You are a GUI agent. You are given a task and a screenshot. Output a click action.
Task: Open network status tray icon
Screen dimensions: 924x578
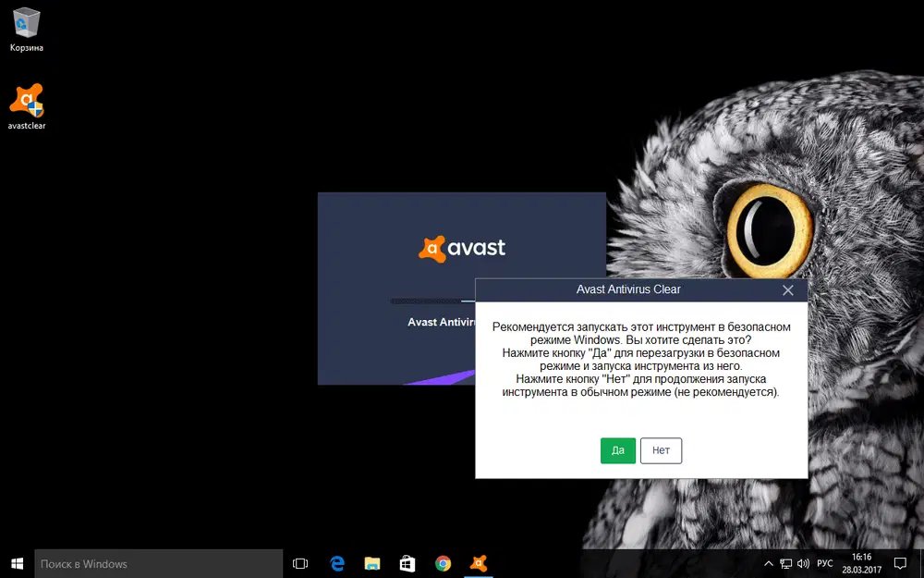785,564
